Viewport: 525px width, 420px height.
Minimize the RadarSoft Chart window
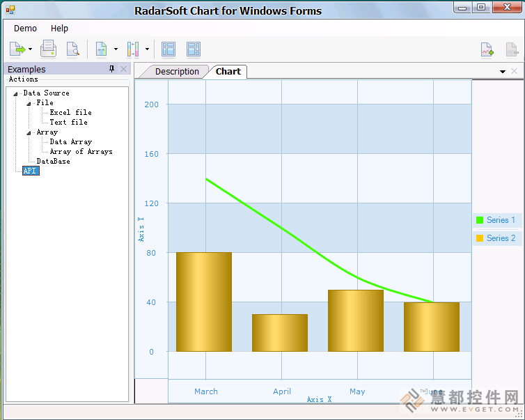(x=462, y=8)
